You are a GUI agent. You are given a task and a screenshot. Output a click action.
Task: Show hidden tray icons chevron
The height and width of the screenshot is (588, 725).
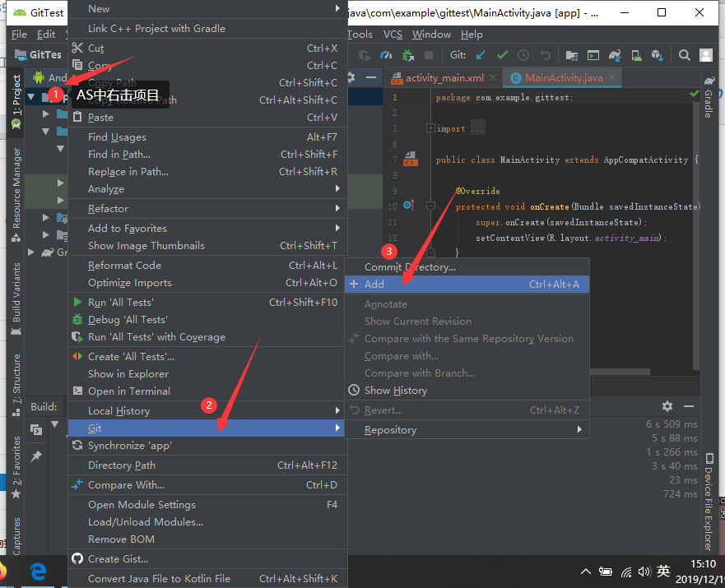coord(585,572)
